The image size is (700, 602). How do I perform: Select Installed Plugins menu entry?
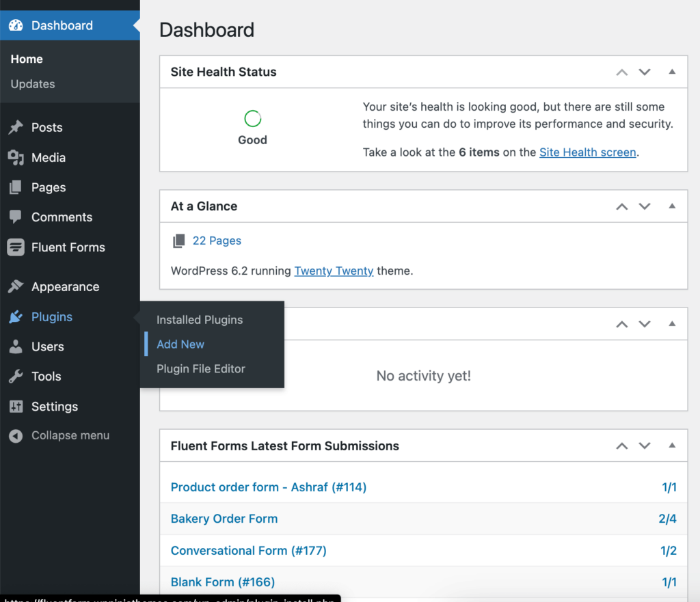(x=199, y=319)
